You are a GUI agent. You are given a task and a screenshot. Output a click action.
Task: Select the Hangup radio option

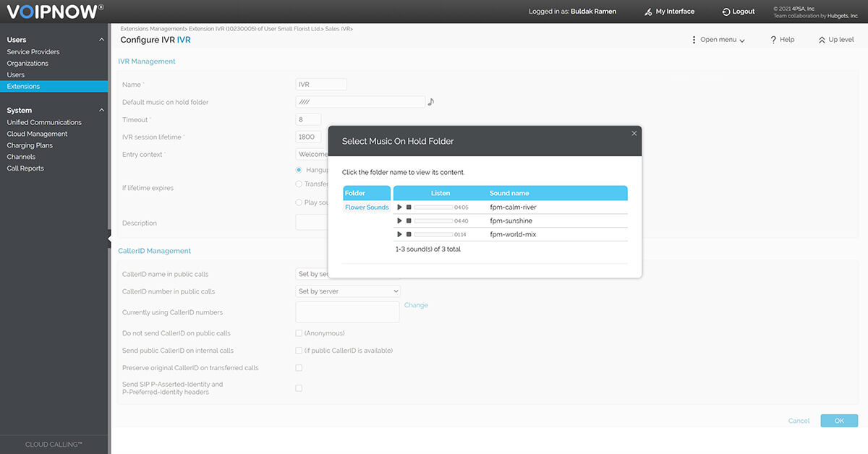tap(299, 170)
